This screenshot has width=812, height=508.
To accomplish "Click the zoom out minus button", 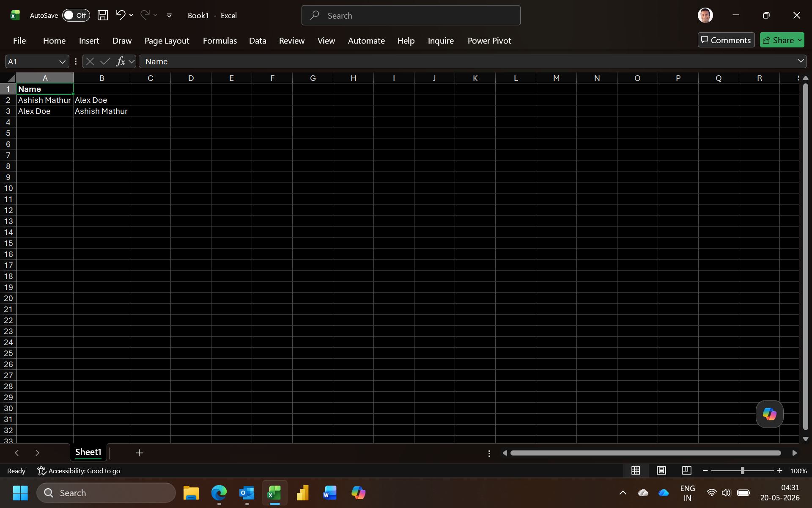I will click(705, 471).
